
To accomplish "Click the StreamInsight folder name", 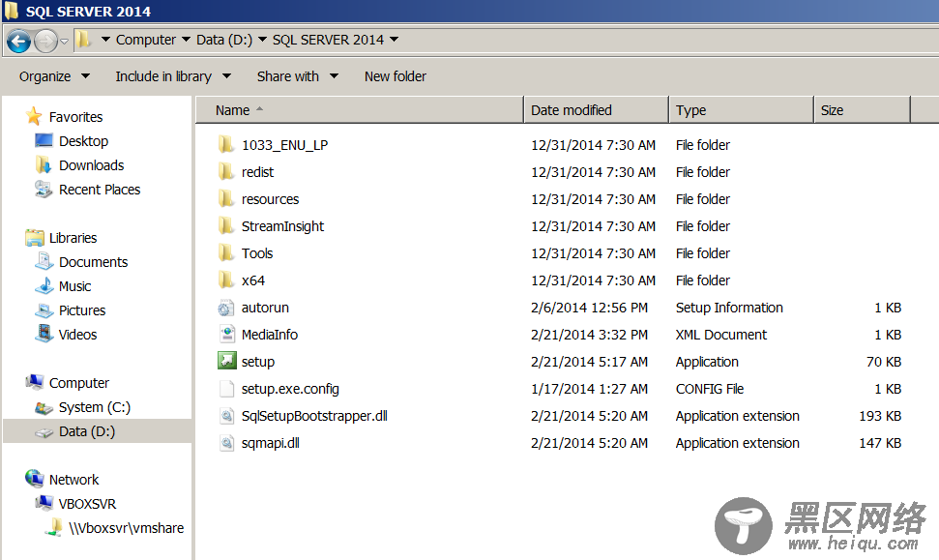I will point(282,226).
